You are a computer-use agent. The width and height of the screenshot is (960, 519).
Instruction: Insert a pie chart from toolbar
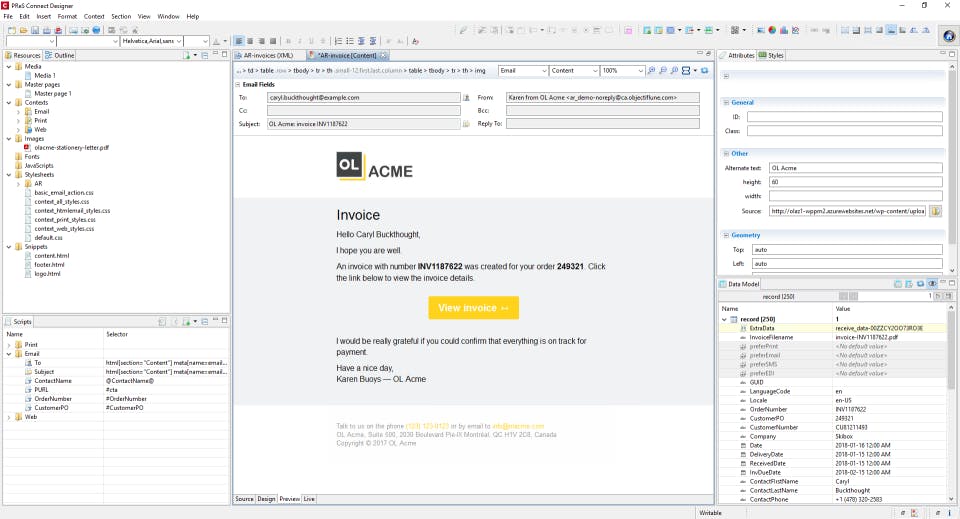772,30
